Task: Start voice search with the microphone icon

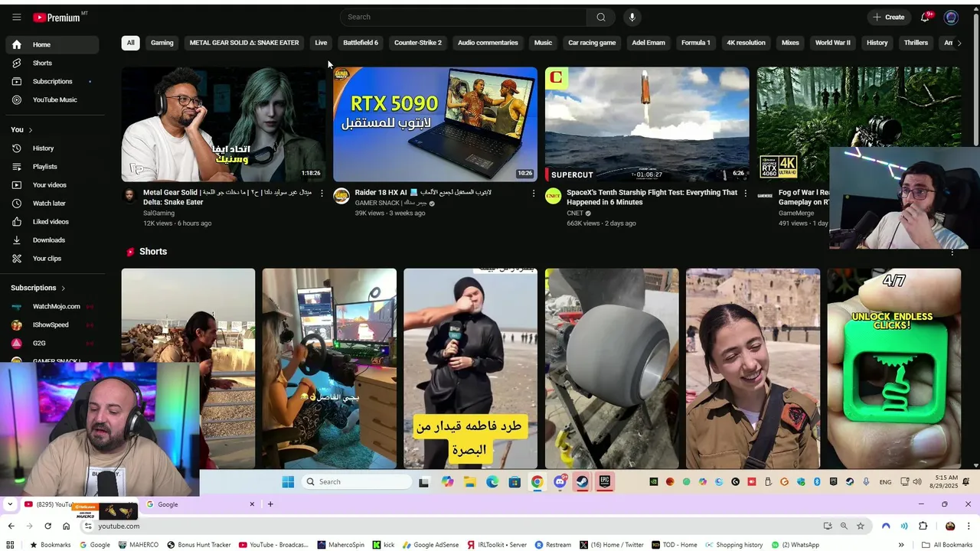Action: (x=632, y=17)
